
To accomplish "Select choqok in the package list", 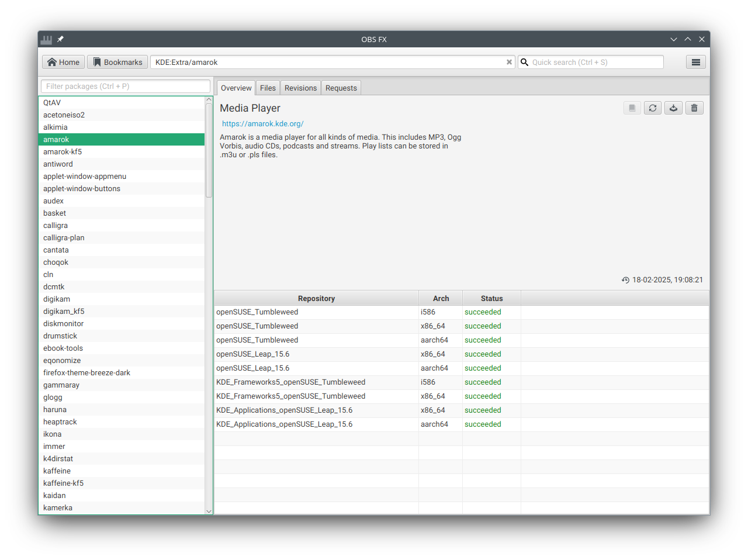I will click(x=122, y=262).
